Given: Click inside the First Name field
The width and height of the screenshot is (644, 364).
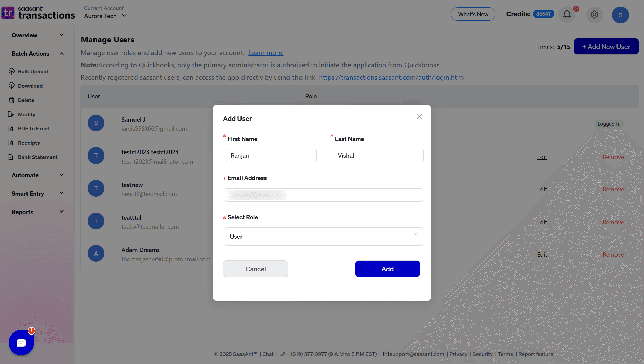Looking at the screenshot, I should pos(271,156).
